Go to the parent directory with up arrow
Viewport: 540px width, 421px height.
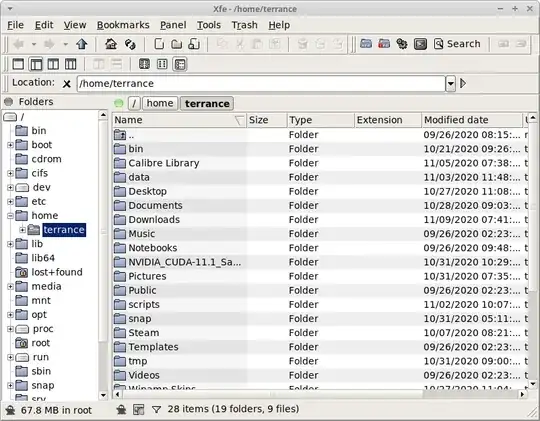tap(82, 44)
